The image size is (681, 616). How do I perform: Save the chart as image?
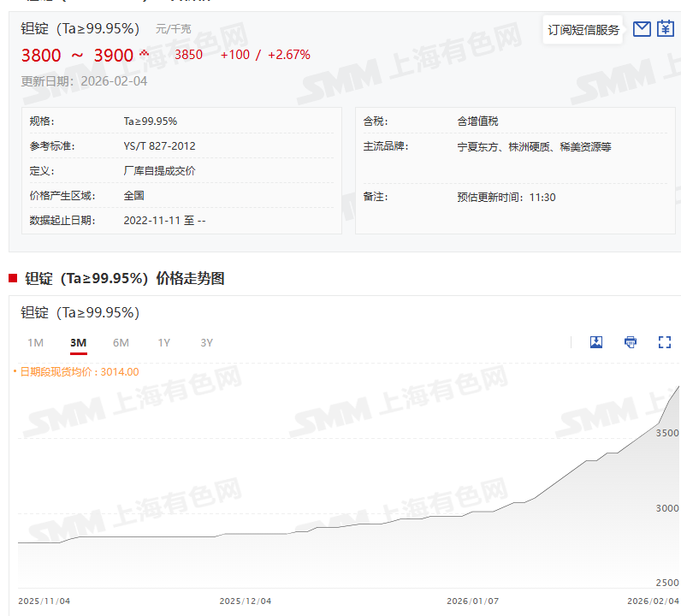pos(596,342)
